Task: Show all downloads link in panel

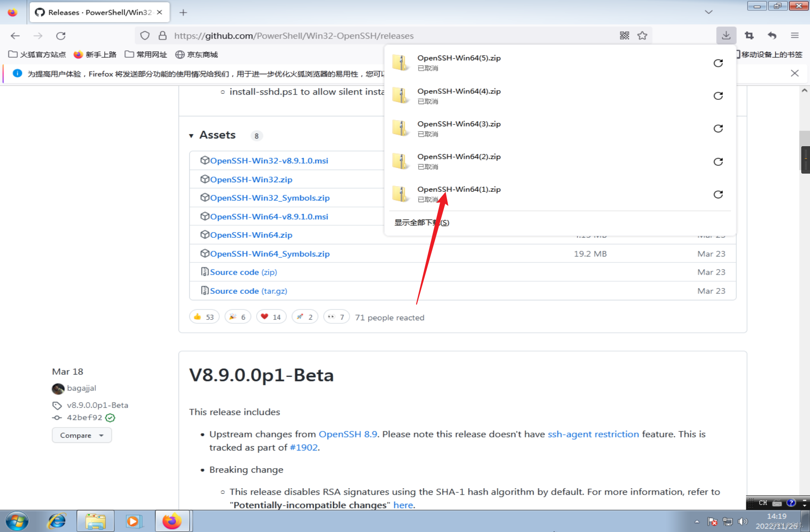Action: 422,223
